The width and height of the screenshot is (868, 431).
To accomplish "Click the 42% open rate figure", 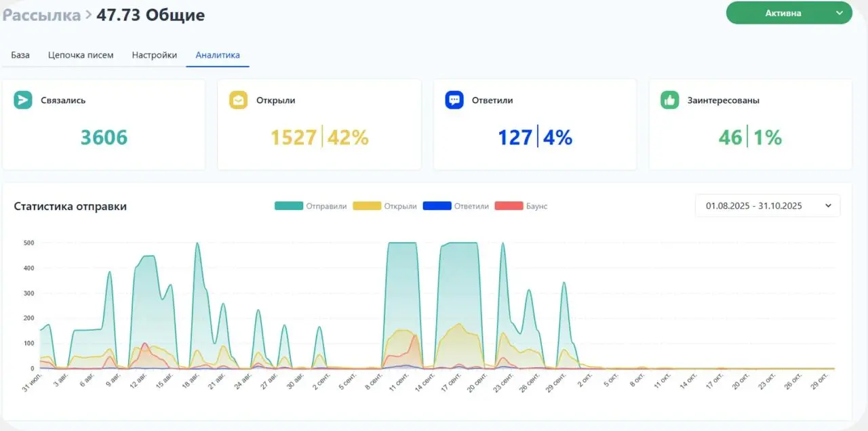I will coord(347,138).
